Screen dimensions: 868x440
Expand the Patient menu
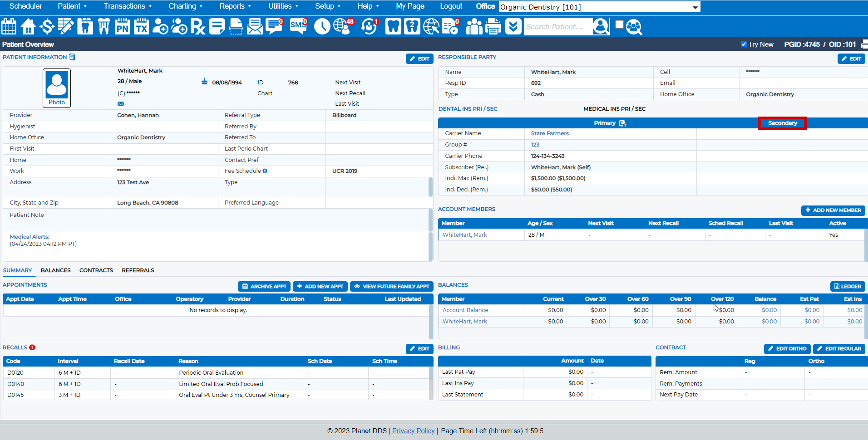(x=72, y=6)
